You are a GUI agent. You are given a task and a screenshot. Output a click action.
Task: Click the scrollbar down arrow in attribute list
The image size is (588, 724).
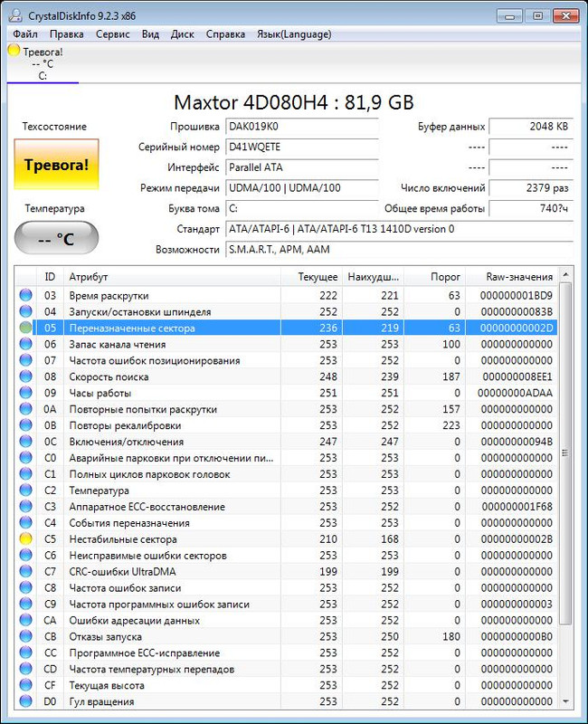pyautogui.click(x=565, y=701)
